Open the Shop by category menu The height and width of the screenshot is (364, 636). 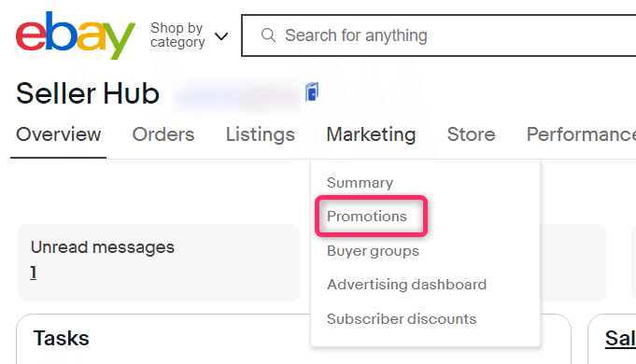pyautogui.click(x=189, y=35)
